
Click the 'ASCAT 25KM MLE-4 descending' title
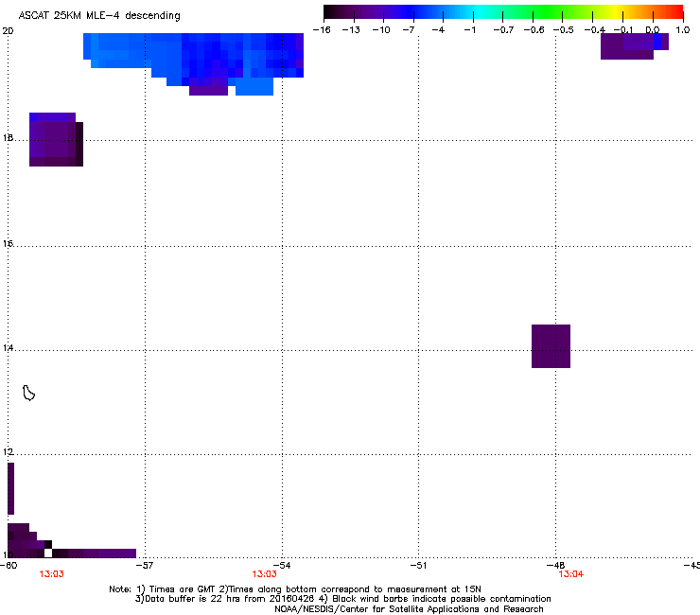coord(99,15)
